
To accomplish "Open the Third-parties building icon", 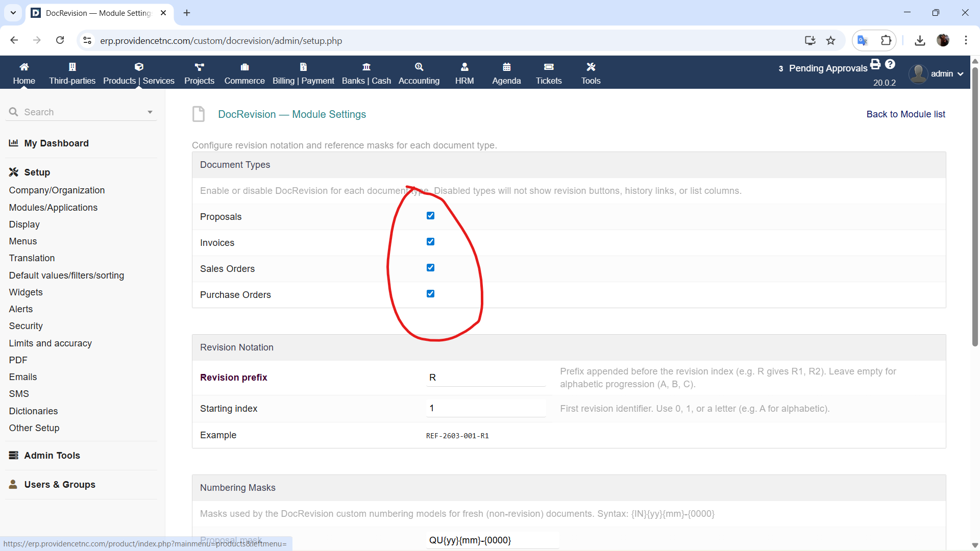I will point(72,67).
